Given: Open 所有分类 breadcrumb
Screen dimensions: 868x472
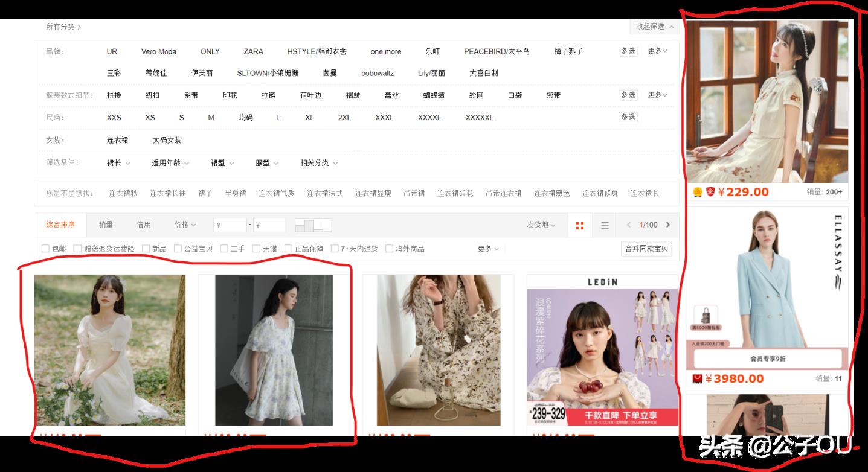Looking at the screenshot, I should [x=63, y=27].
